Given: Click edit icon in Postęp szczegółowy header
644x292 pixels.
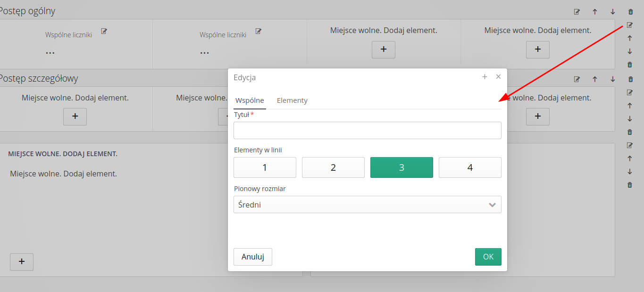Looking at the screenshot, I should (x=577, y=79).
